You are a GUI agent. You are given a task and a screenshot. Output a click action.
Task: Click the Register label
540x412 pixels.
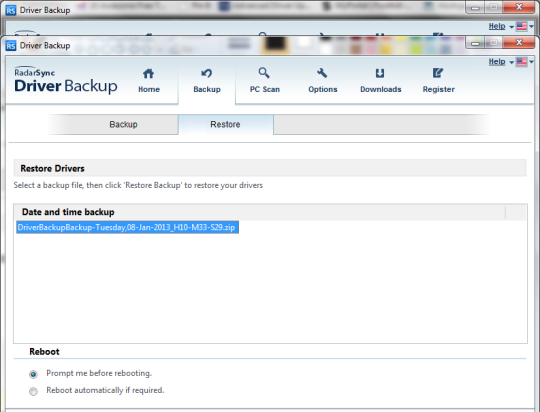click(438, 89)
